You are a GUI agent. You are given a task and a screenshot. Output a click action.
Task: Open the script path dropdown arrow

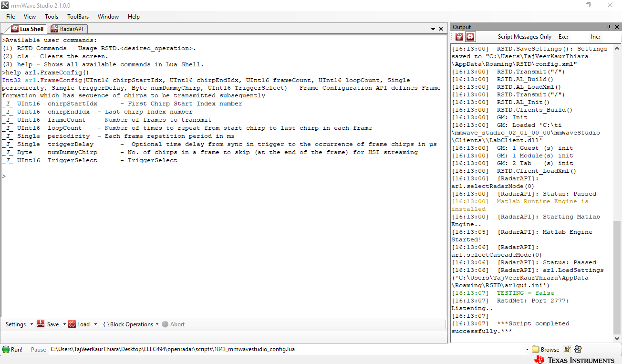[527, 349]
